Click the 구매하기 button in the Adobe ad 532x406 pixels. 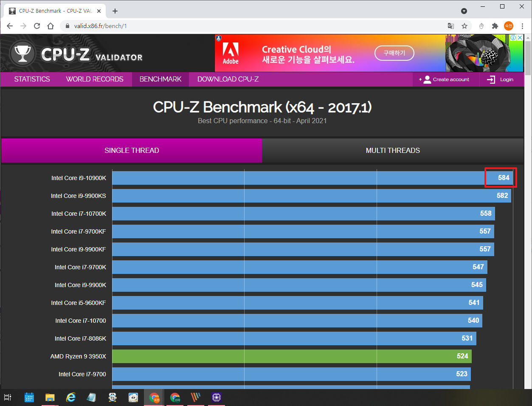click(394, 53)
